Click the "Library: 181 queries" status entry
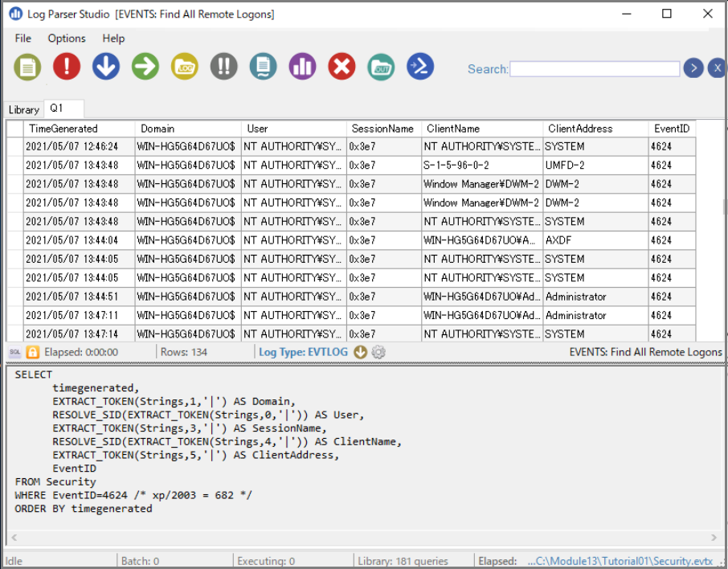The height and width of the screenshot is (569, 728). pos(403,561)
